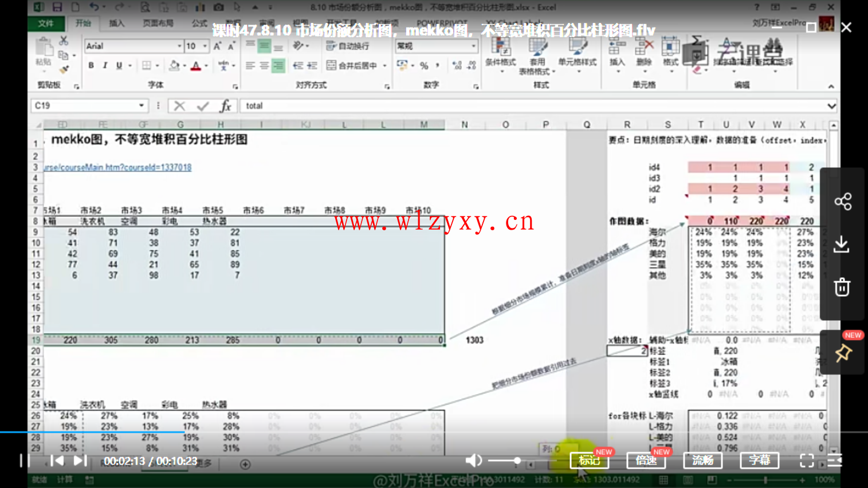Click the fx insert function icon
868x488 pixels.
pos(226,106)
